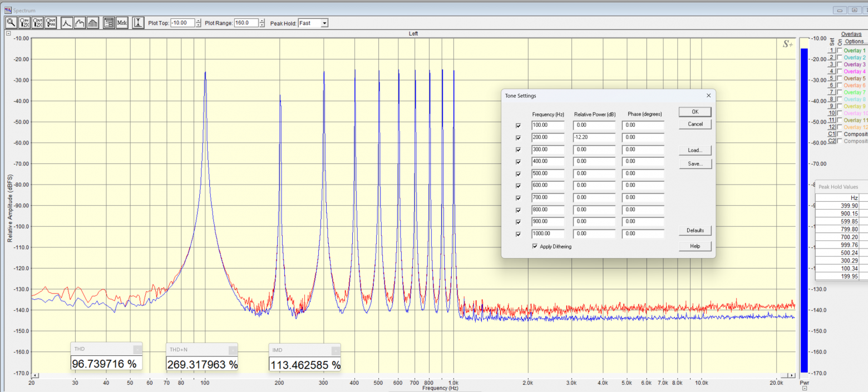Screen dimensions: 868x392
Task: Click the list-style icon left of Mrk
Action: click(x=109, y=23)
